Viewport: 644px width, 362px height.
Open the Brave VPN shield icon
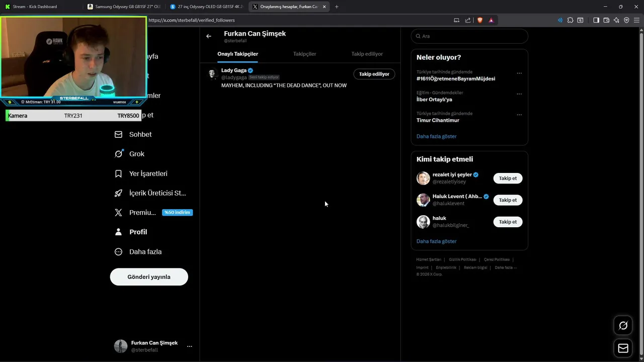(626, 20)
